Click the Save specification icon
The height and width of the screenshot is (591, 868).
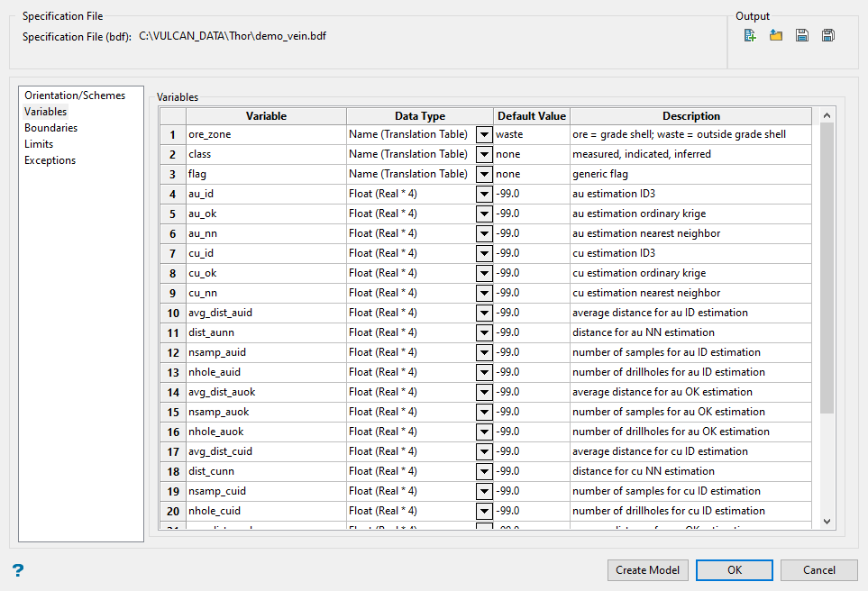click(801, 35)
